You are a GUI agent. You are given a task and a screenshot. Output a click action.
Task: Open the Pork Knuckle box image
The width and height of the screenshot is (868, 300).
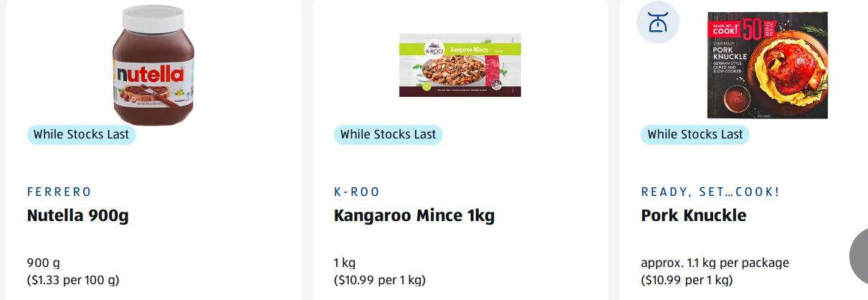tap(767, 65)
